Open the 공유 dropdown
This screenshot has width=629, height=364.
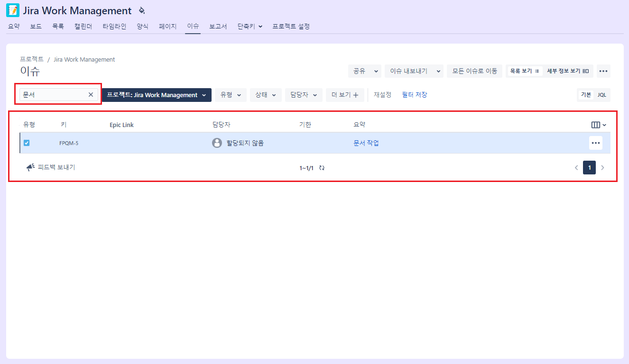[x=365, y=71]
